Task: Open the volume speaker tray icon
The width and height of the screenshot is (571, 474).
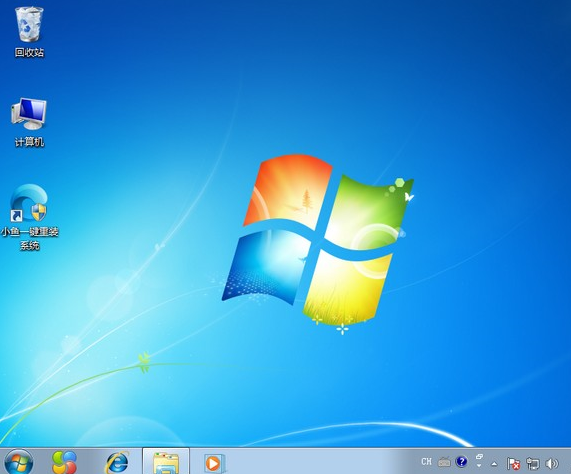Action: coord(551,463)
